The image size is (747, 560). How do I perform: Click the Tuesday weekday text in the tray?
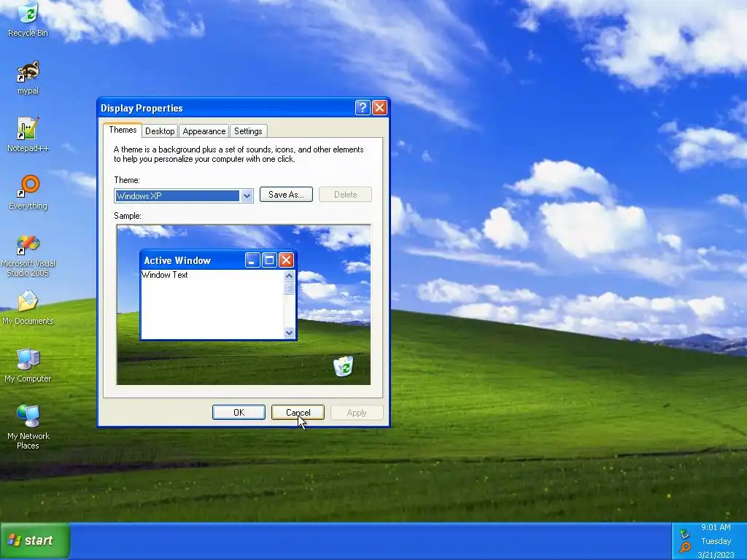point(716,541)
